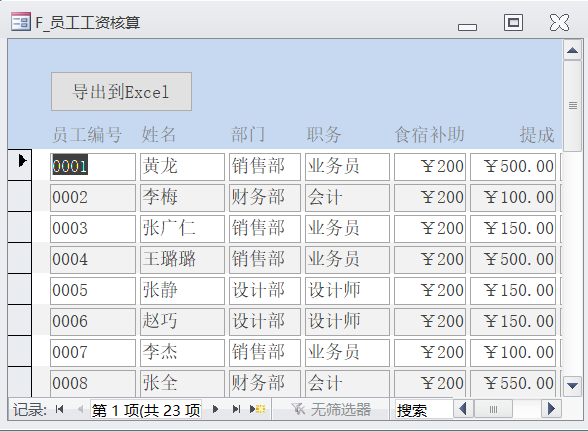
Task: Create new blank record icon
Action: coord(258,409)
